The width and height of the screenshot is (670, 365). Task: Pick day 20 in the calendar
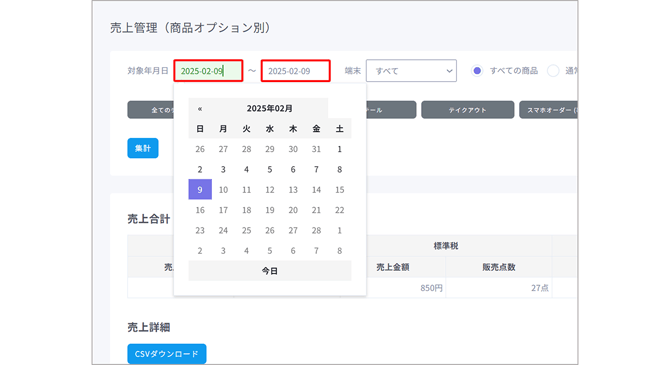(293, 210)
